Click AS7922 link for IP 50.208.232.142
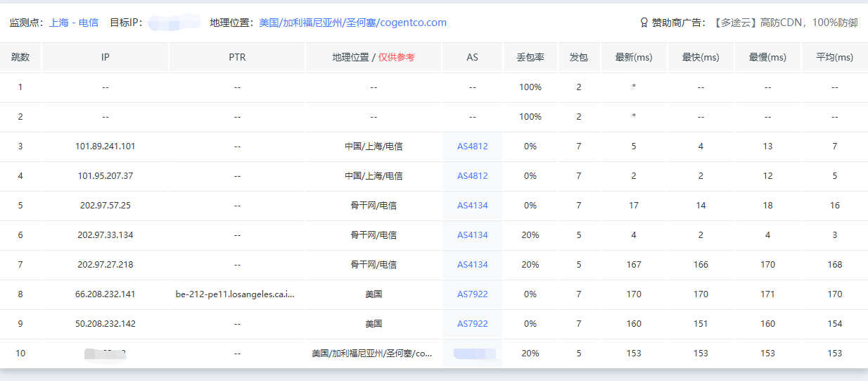Image resolution: width=868 pixels, height=381 pixels. tap(472, 324)
